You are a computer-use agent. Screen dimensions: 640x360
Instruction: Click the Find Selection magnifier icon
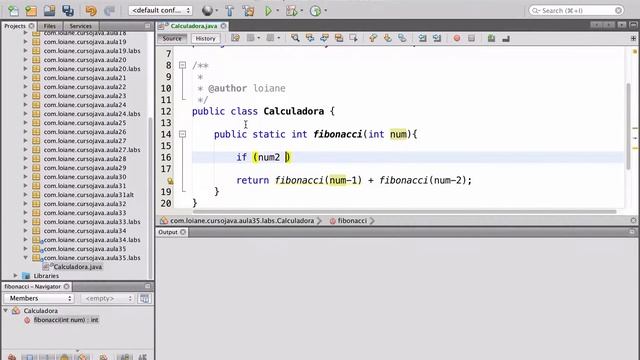295,38
